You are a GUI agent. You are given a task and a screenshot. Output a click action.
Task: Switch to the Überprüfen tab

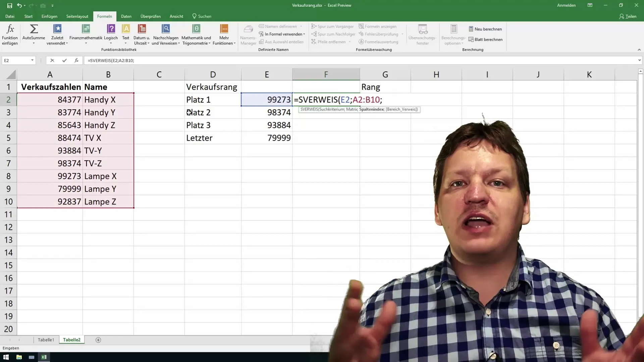pos(151,16)
